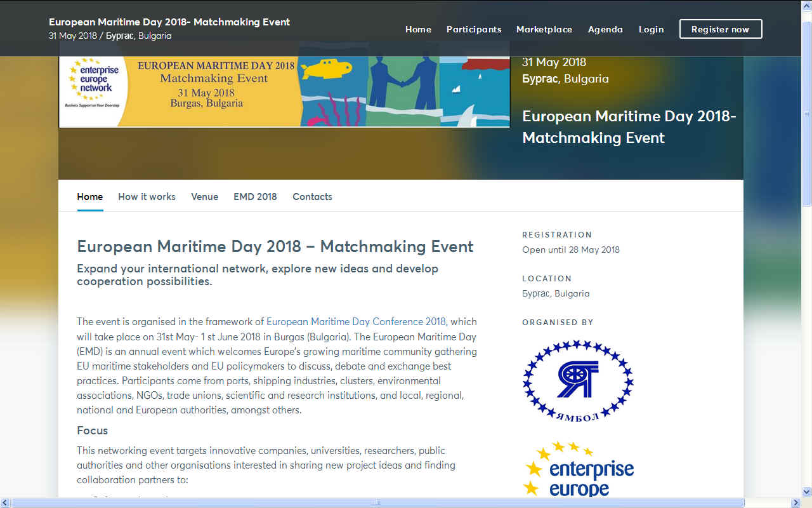Open the EMD 2018 tab

pos(255,197)
